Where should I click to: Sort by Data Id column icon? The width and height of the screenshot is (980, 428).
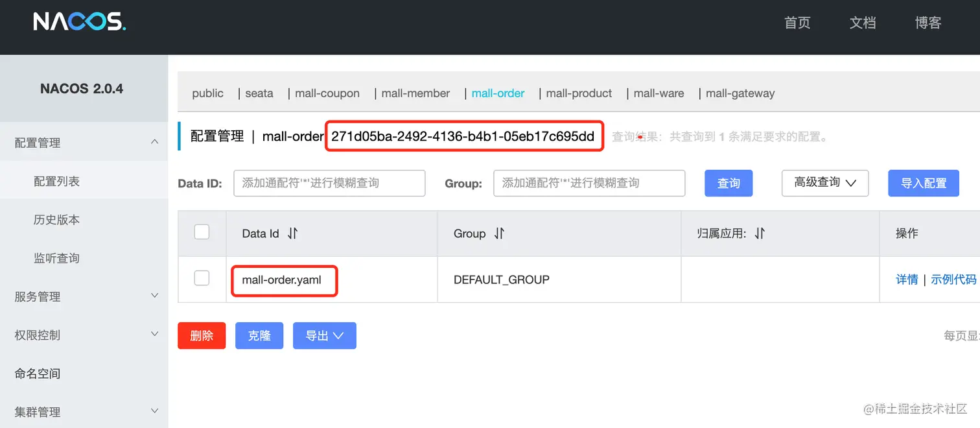tap(293, 233)
